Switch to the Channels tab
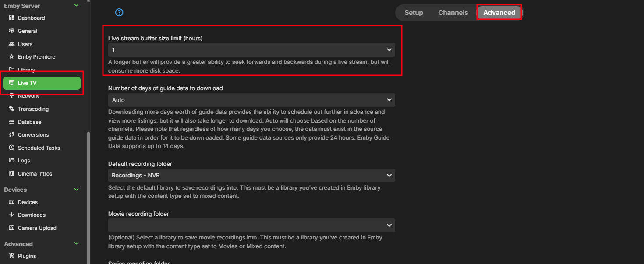 tap(453, 12)
